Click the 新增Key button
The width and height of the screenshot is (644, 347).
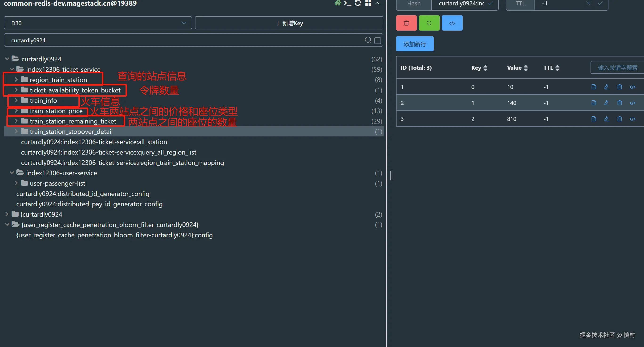pyautogui.click(x=289, y=23)
